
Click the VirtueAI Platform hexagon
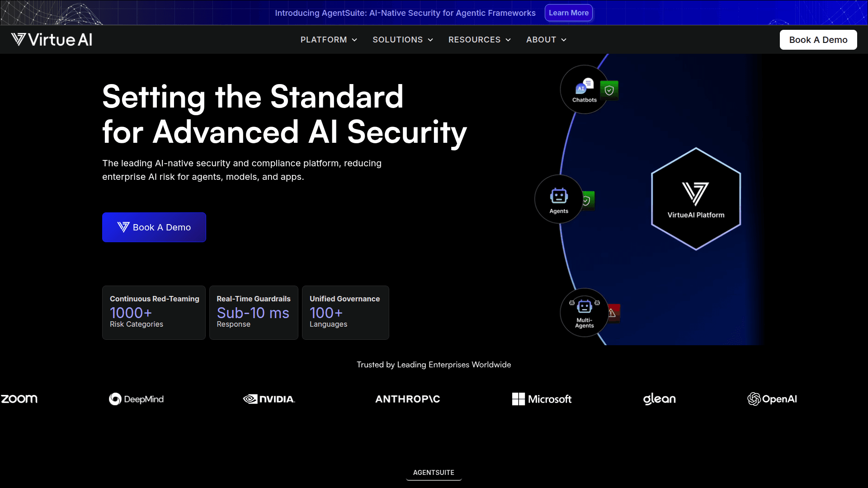696,199
